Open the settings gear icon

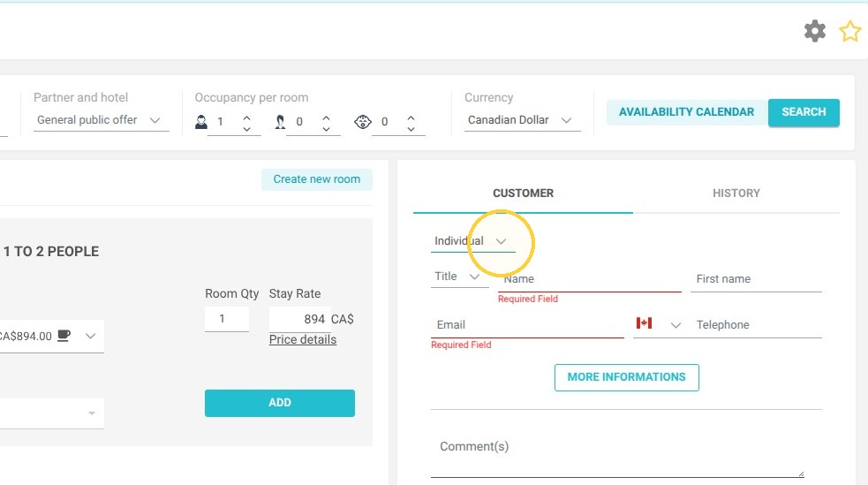click(814, 31)
